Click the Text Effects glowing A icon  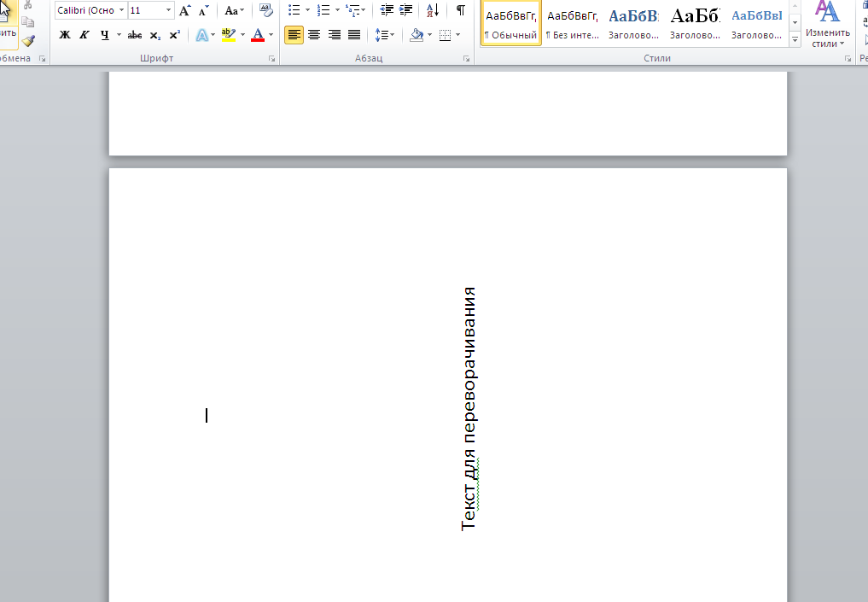pos(201,35)
